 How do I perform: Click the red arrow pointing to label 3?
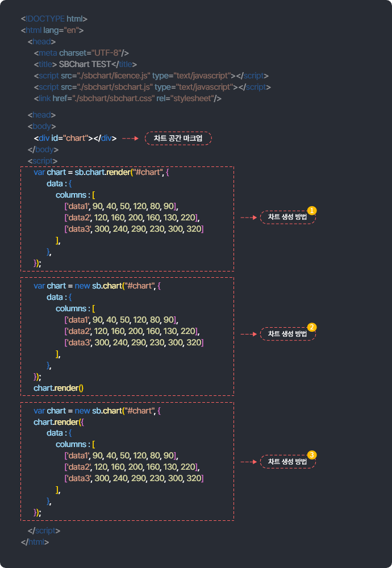pos(248,462)
